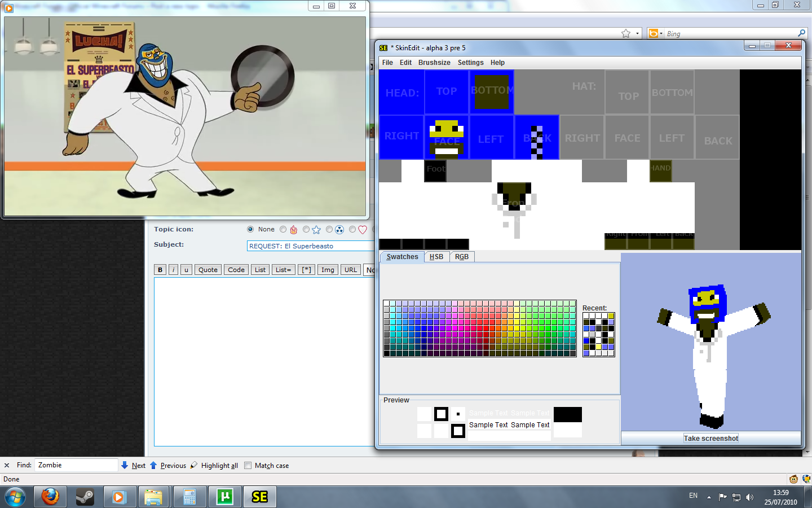Switch to the HSB color tab
The width and height of the screenshot is (812, 508).
coord(436,257)
